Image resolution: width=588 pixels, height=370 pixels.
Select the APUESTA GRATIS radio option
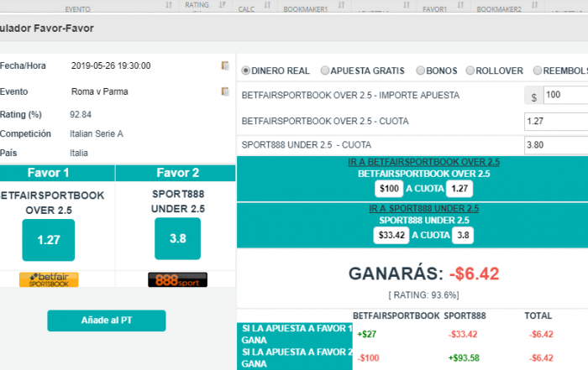pos(325,70)
